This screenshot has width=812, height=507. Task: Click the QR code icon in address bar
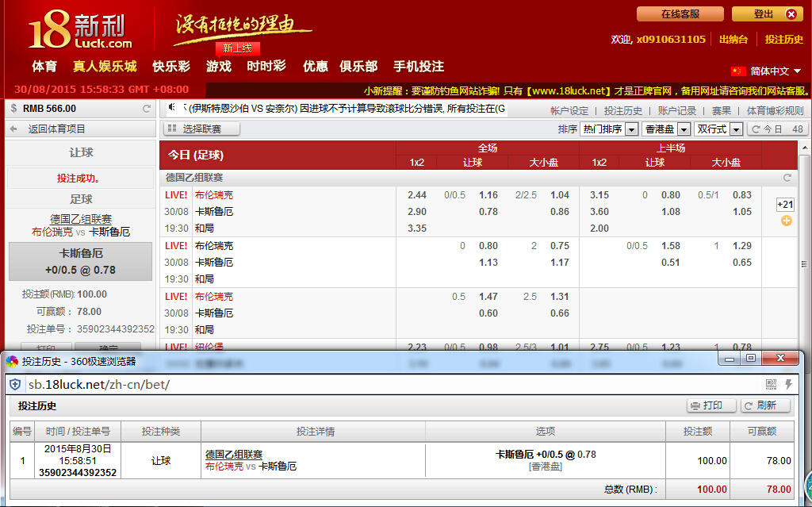[771, 384]
